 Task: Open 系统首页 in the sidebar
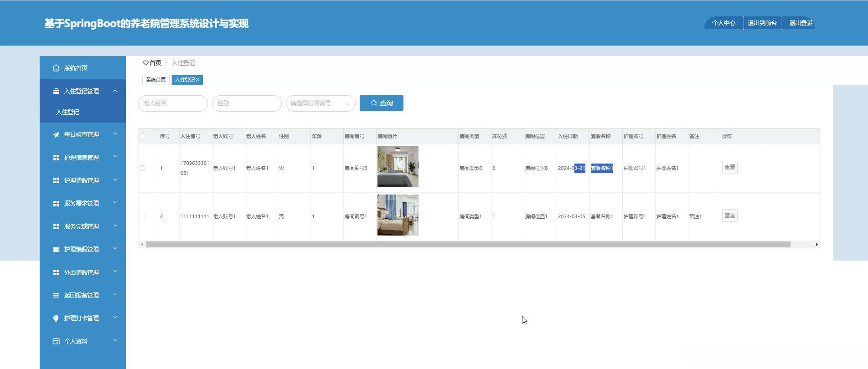click(x=83, y=68)
